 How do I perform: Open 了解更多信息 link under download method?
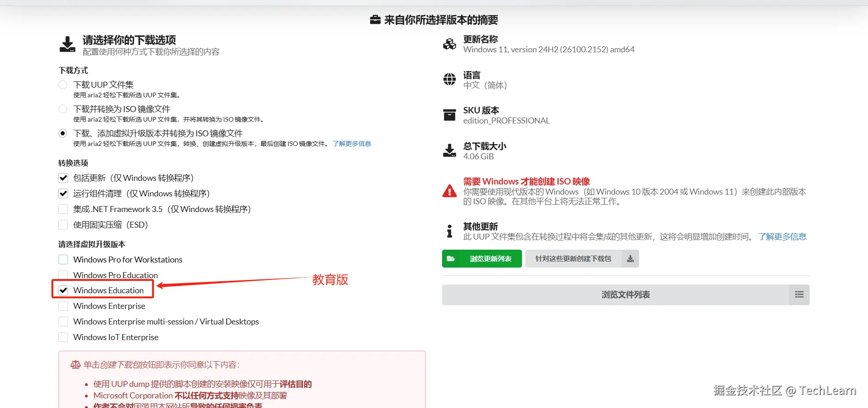tap(352, 144)
